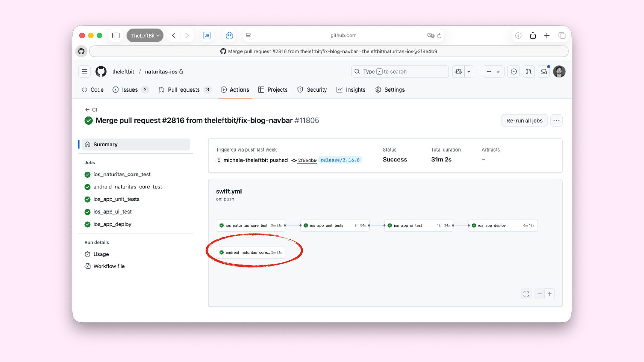The width and height of the screenshot is (644, 362).
Task: Click Re-run all jobs button
Action: point(524,120)
